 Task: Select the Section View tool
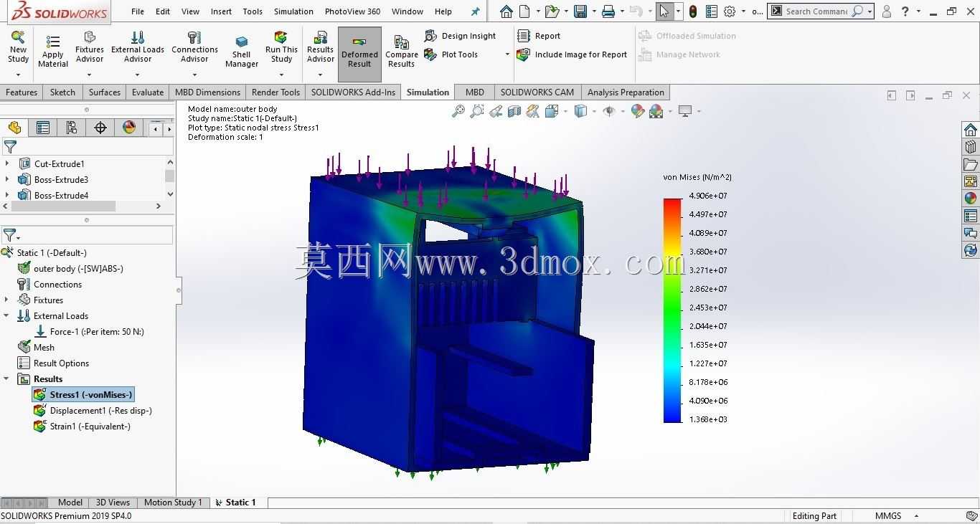click(514, 111)
